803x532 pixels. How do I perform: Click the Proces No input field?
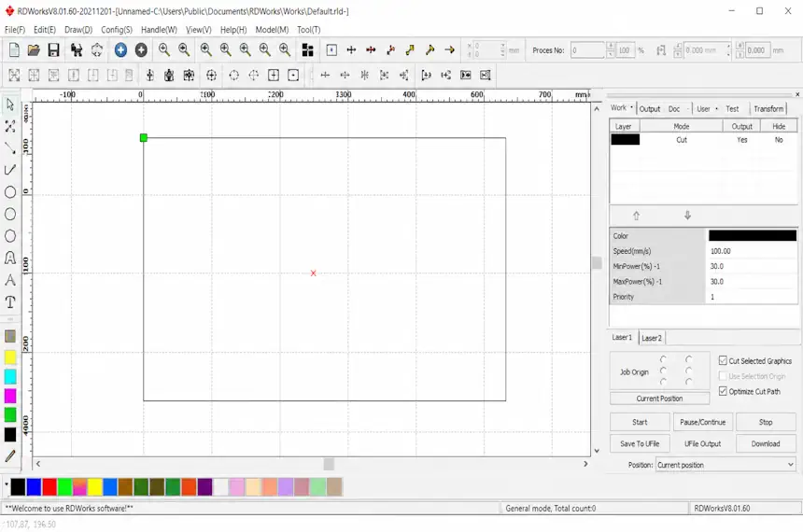tap(588, 50)
